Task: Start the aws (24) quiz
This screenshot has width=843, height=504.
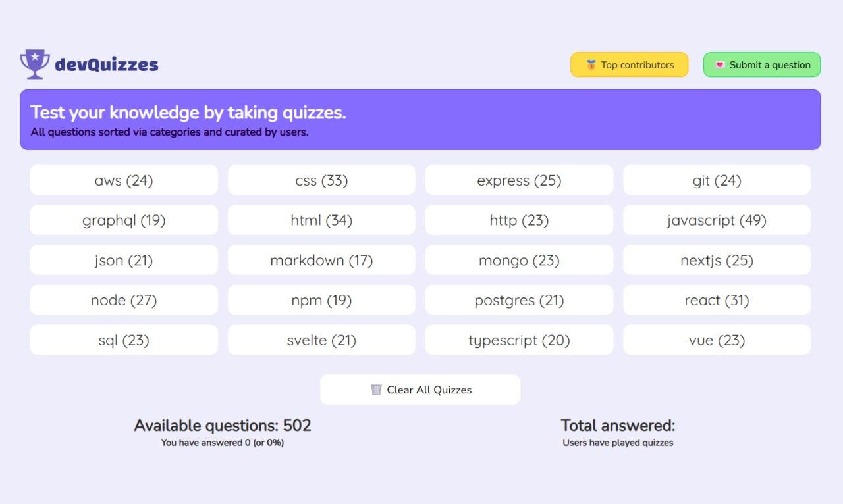Action: [x=124, y=180]
